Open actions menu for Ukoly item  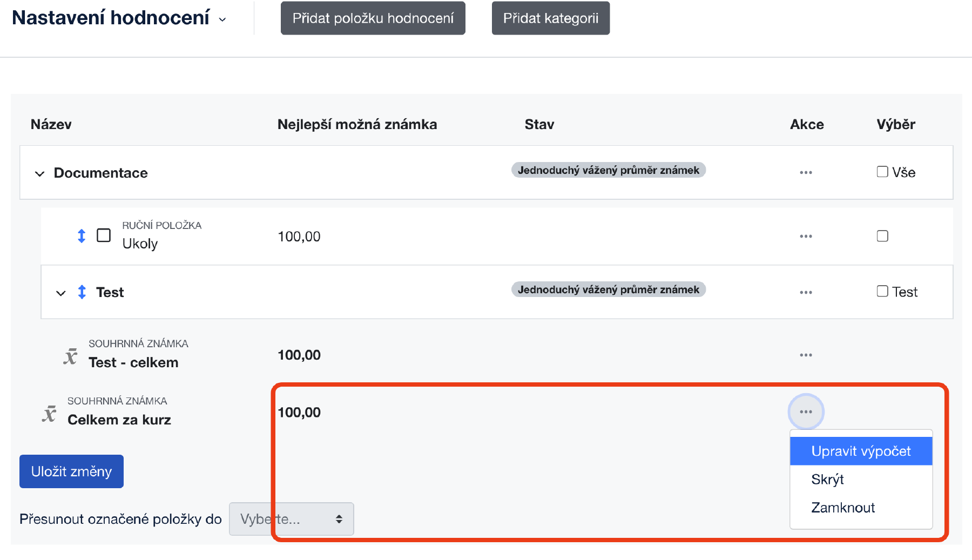coord(806,237)
